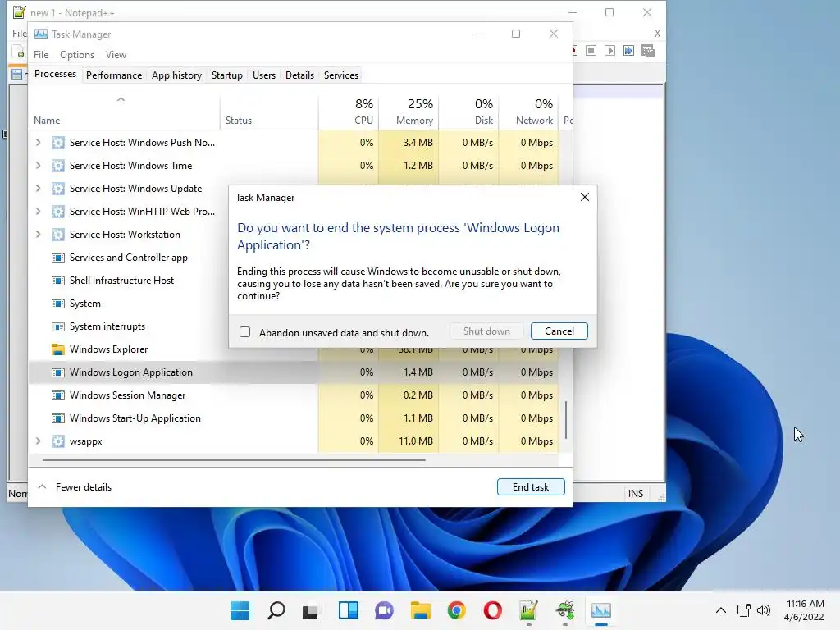Viewport: 840px width, 630px height.
Task: Switch to Notepad++ on the taskbar
Action: (x=529, y=610)
